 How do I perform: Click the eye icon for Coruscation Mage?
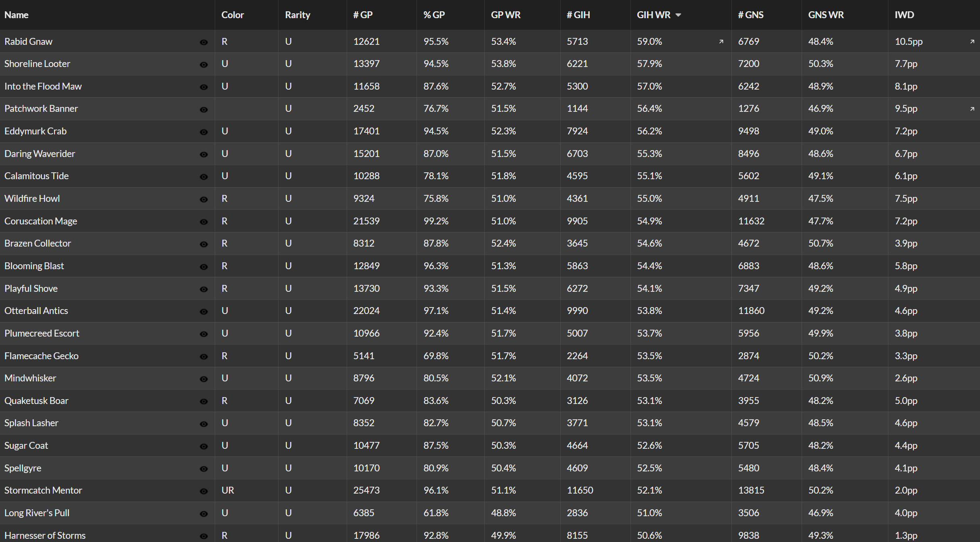[x=204, y=222]
